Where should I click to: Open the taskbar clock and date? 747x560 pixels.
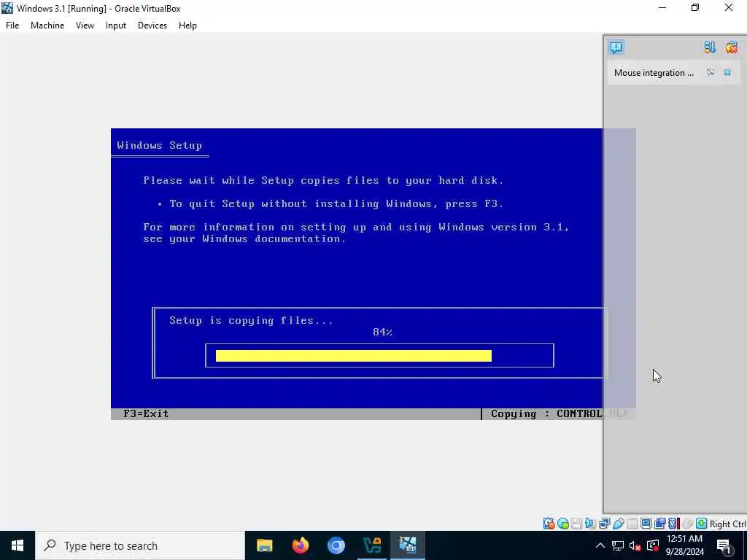click(684, 545)
